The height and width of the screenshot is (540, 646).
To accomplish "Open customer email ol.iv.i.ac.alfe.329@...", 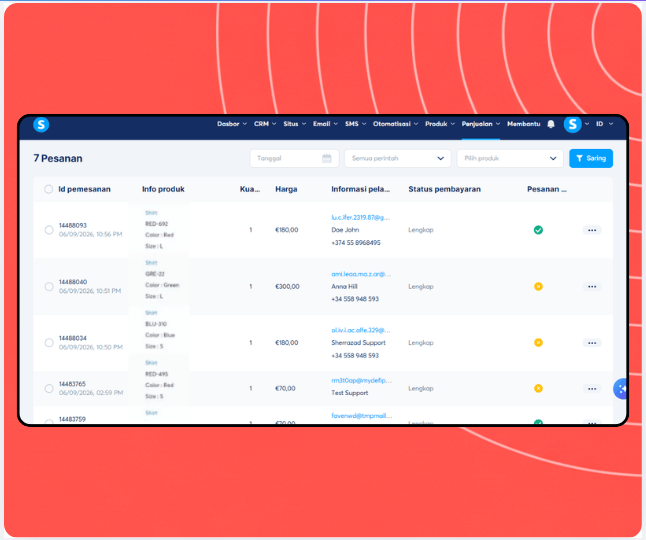I will pos(361,330).
